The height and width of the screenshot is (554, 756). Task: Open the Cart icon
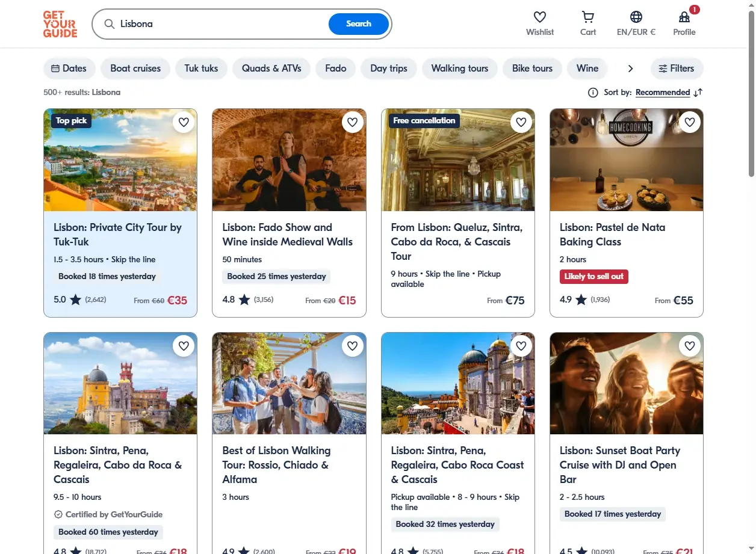[588, 17]
